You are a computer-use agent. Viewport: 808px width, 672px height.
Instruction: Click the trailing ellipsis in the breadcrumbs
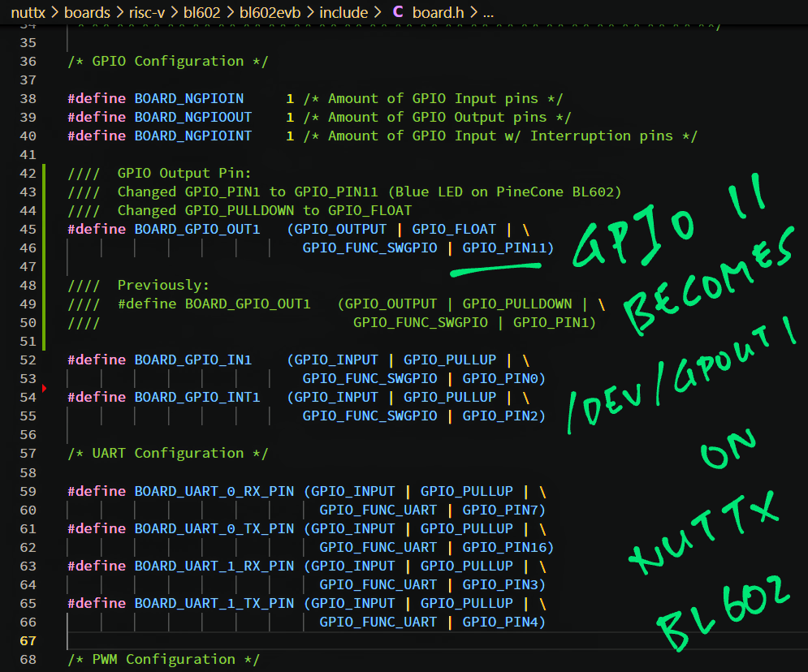coord(487,12)
